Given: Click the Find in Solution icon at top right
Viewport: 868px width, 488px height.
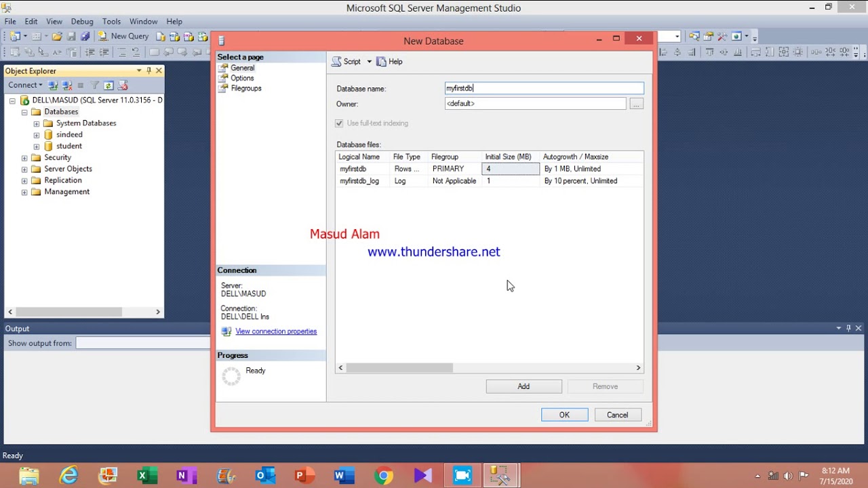Looking at the screenshot, I should click(x=694, y=36).
